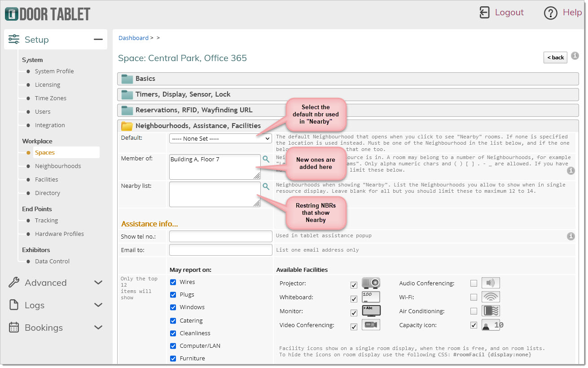Follow the Dashboard breadcrumb link

133,38
